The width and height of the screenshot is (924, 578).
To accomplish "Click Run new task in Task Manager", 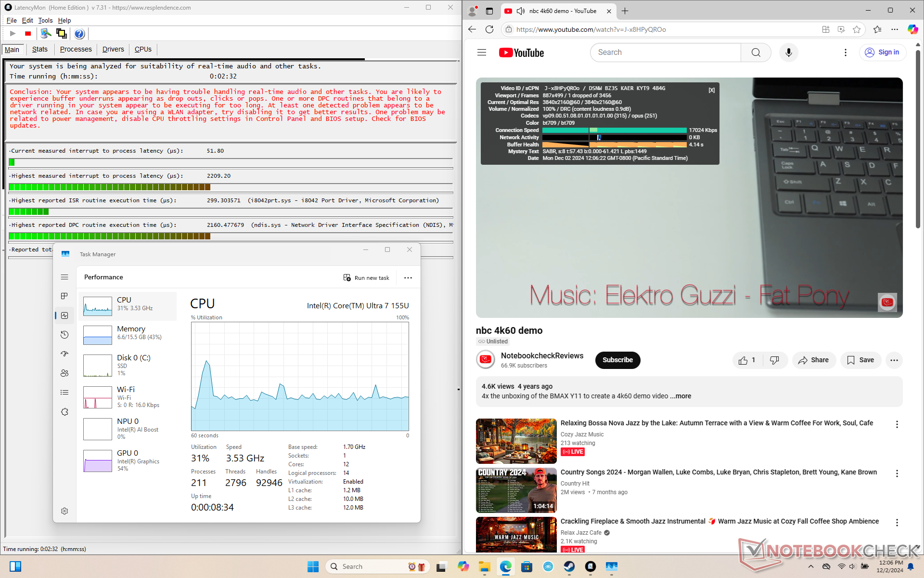I will coord(366,278).
